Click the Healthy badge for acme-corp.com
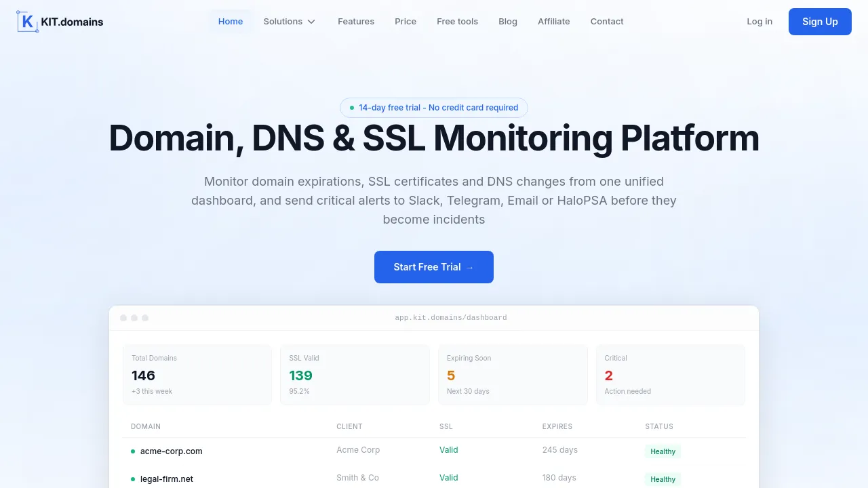This screenshot has height=488, width=868. (x=663, y=451)
